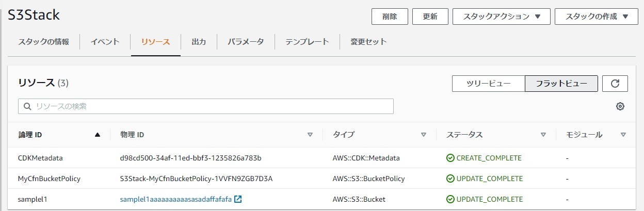The image size is (644, 211).
Task: Open table preferences gear icon
Action: click(620, 106)
